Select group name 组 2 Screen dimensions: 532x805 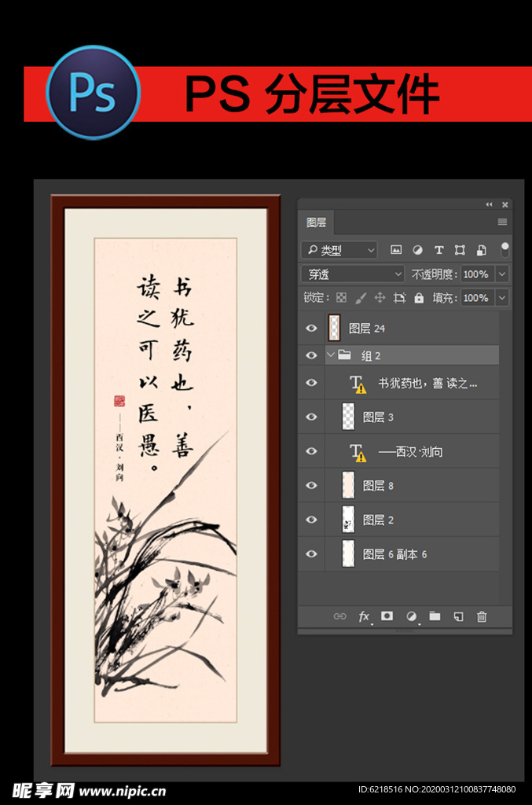pos(371,356)
